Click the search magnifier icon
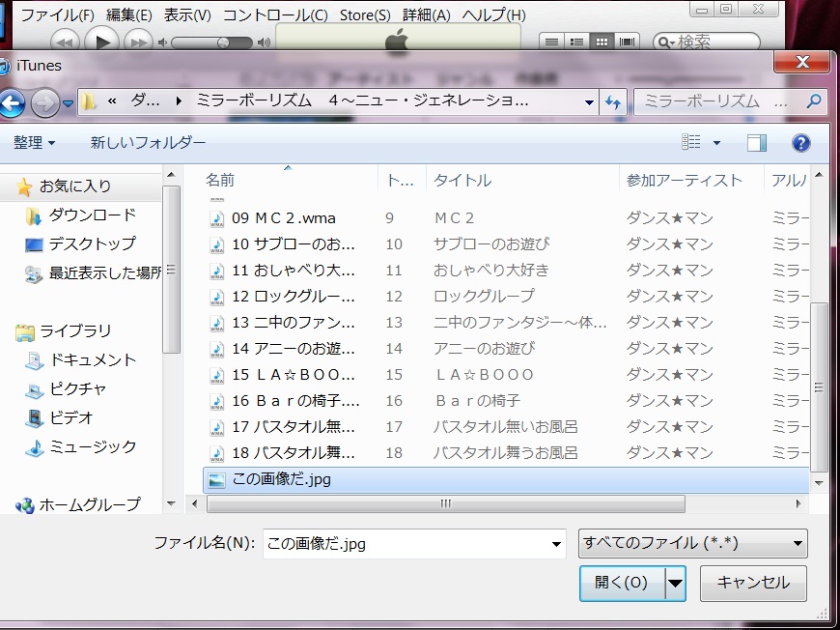The height and width of the screenshot is (630, 840). pyautogui.click(x=814, y=100)
